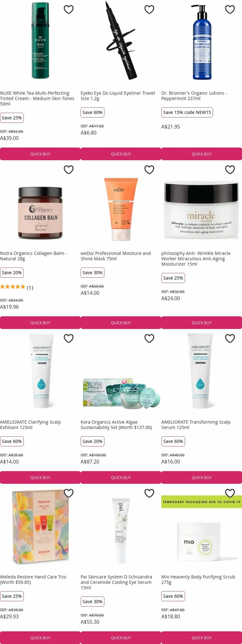242x644 pixels.
Task: Open Pai Skincare Cooling Eye Serum title link
Action: coord(116,582)
